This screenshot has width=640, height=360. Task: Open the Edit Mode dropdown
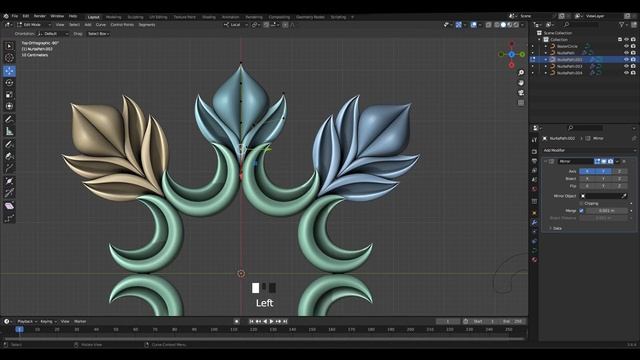(35, 25)
